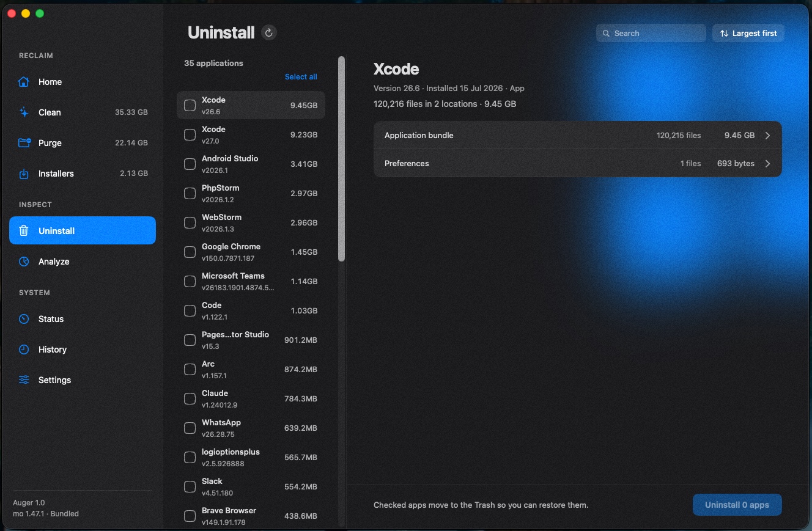Show the History section
The height and width of the screenshot is (531, 812).
coord(83,350)
